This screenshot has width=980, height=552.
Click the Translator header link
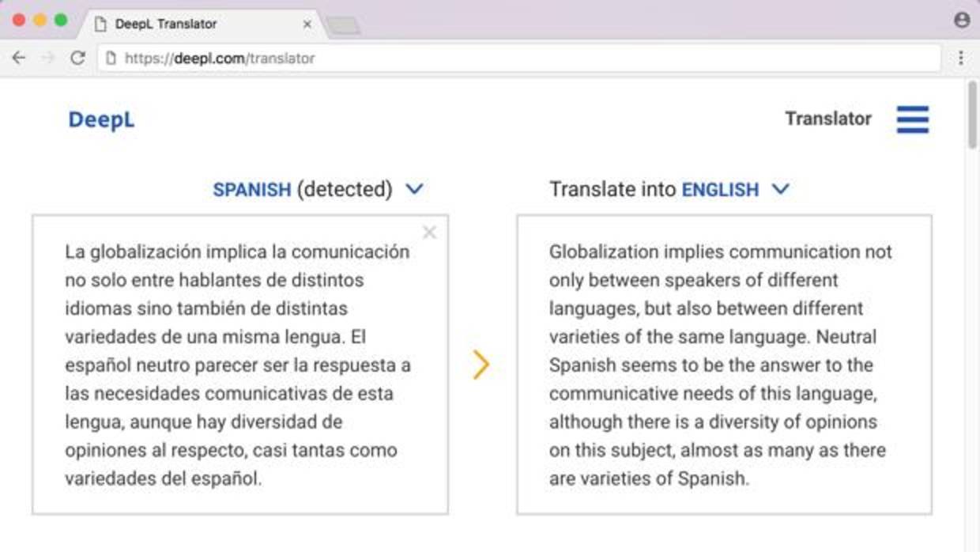click(827, 119)
